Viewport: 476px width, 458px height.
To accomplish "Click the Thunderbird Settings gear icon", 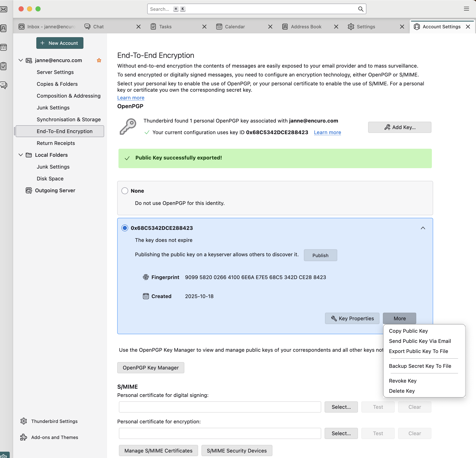I will coord(24,421).
